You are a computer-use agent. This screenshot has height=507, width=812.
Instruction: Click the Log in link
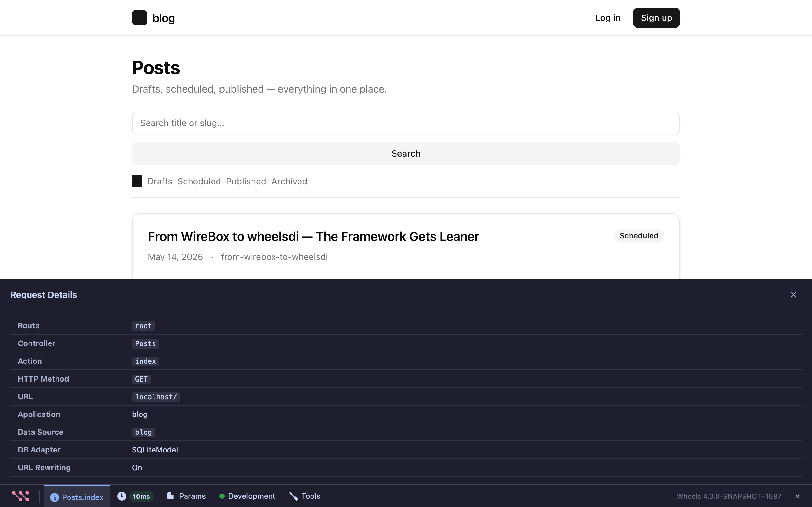pyautogui.click(x=608, y=18)
